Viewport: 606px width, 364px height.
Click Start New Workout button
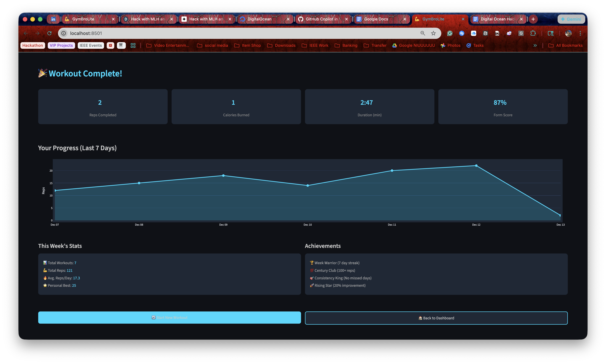pos(169,318)
